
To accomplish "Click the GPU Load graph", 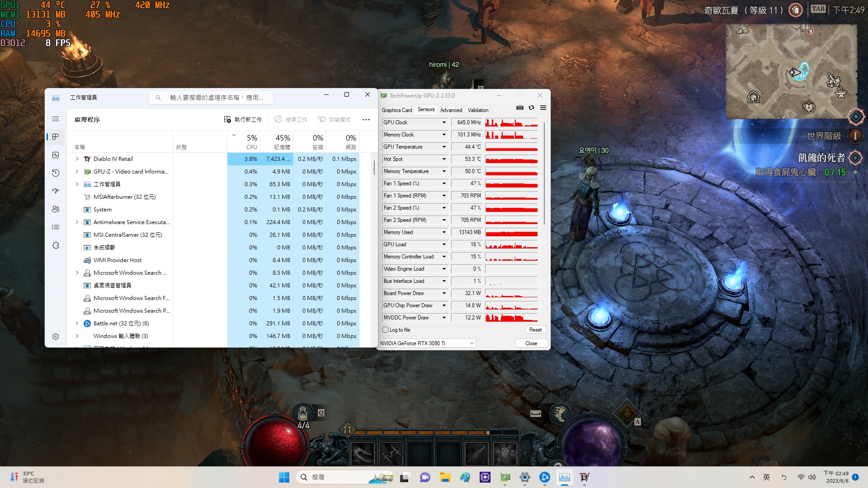I will coord(511,244).
